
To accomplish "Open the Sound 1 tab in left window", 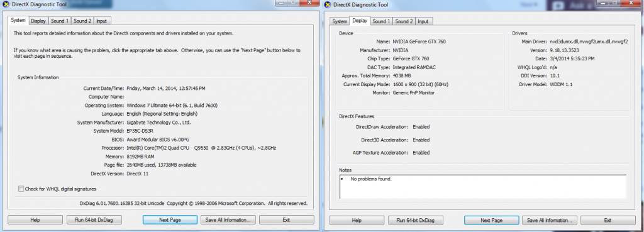I will [x=60, y=21].
